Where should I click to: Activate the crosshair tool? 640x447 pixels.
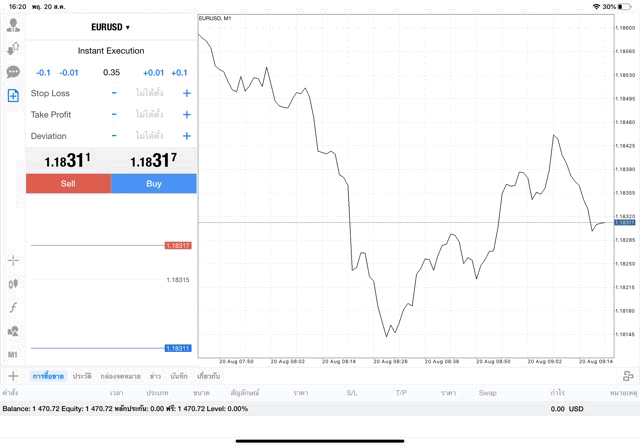point(13,260)
